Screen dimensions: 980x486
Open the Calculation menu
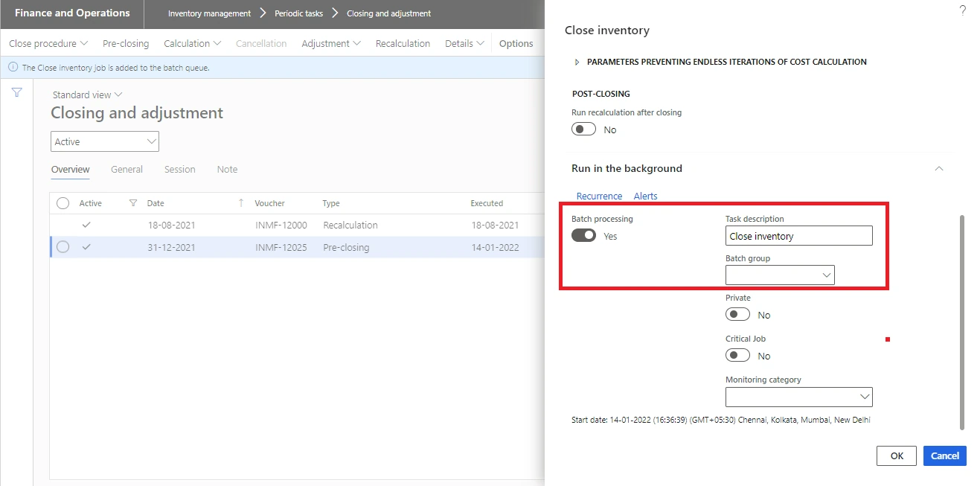pyautogui.click(x=193, y=43)
